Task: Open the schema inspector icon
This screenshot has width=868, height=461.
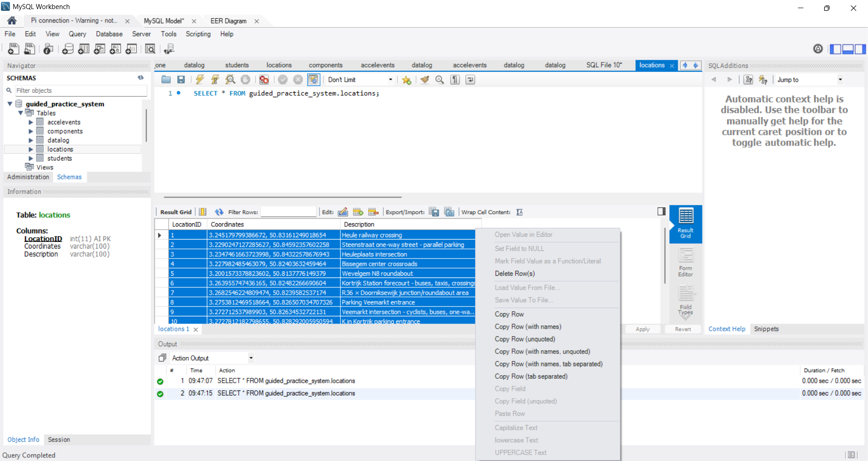Action: click(x=48, y=49)
